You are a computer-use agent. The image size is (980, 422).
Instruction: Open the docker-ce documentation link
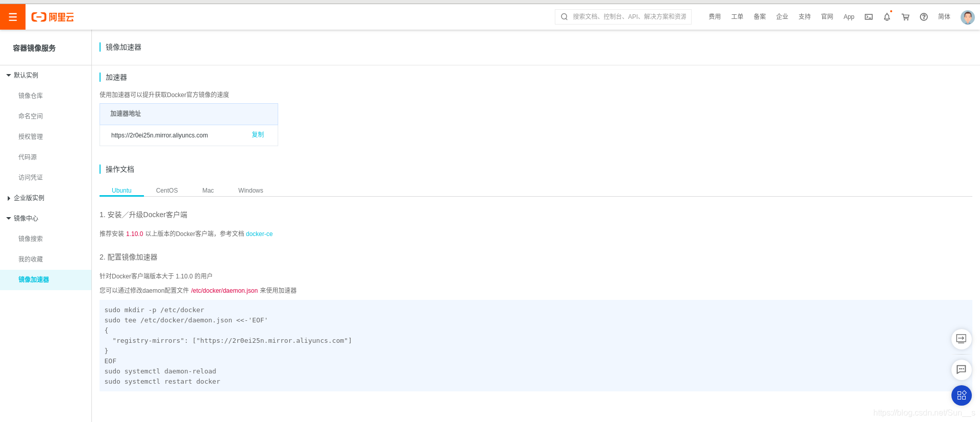[x=259, y=234]
